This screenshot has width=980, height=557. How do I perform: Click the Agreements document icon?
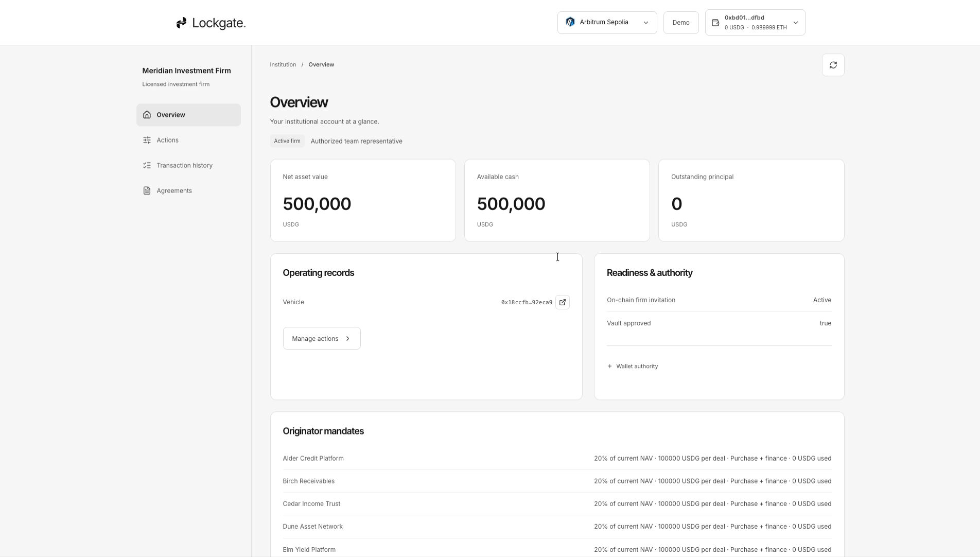click(147, 190)
